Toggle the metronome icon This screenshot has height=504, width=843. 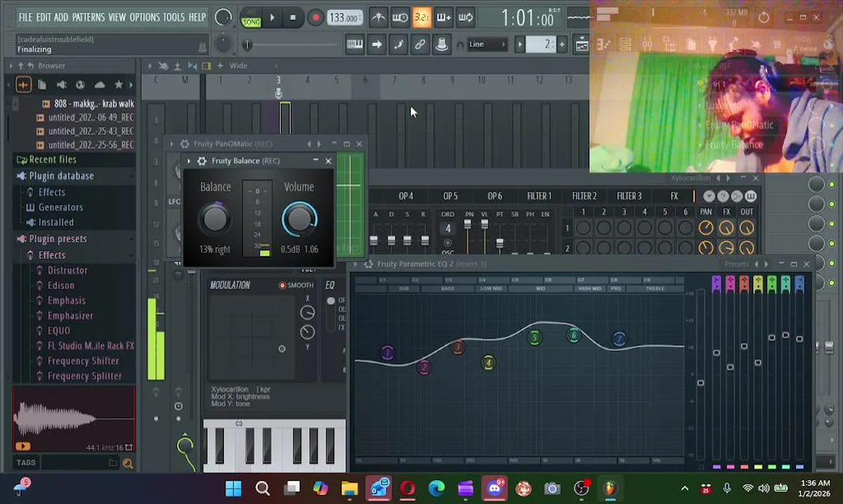click(378, 17)
